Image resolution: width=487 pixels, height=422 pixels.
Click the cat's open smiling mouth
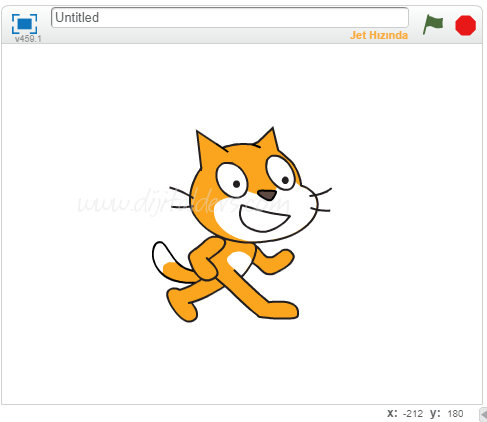[x=264, y=219]
